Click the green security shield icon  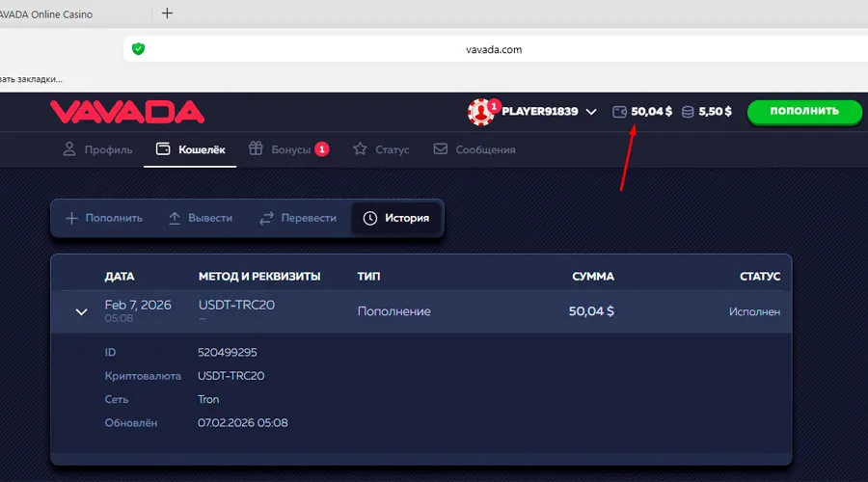(138, 49)
